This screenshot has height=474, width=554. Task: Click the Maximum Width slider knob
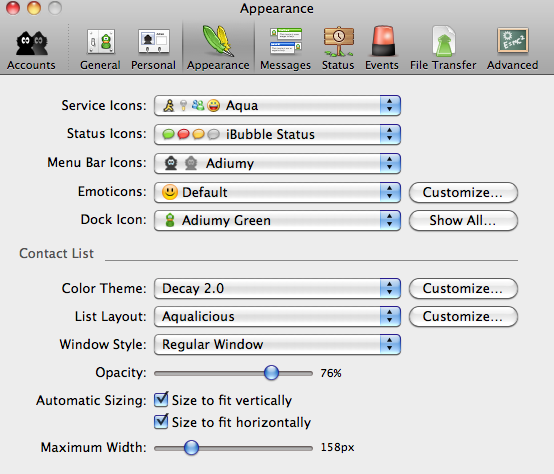tap(191, 448)
